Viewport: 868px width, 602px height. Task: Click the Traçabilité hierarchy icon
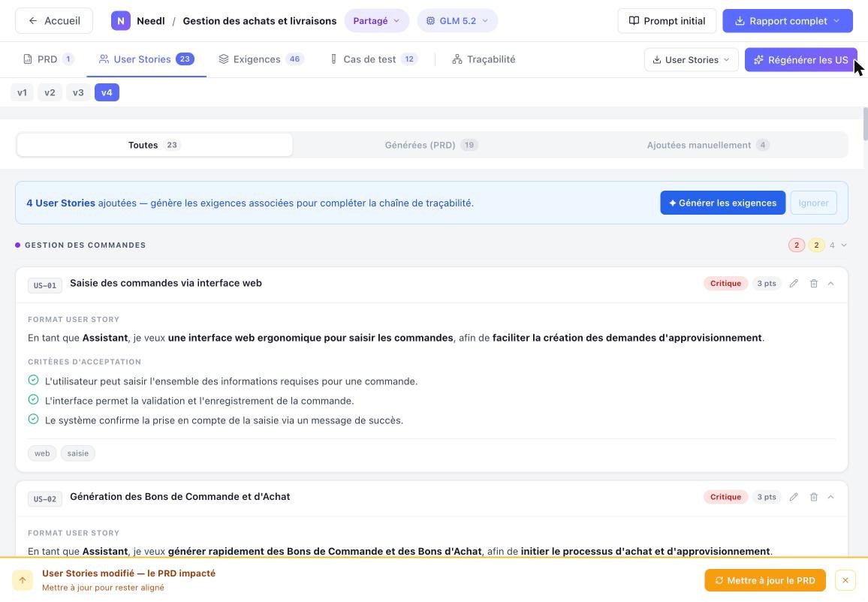pyautogui.click(x=457, y=59)
